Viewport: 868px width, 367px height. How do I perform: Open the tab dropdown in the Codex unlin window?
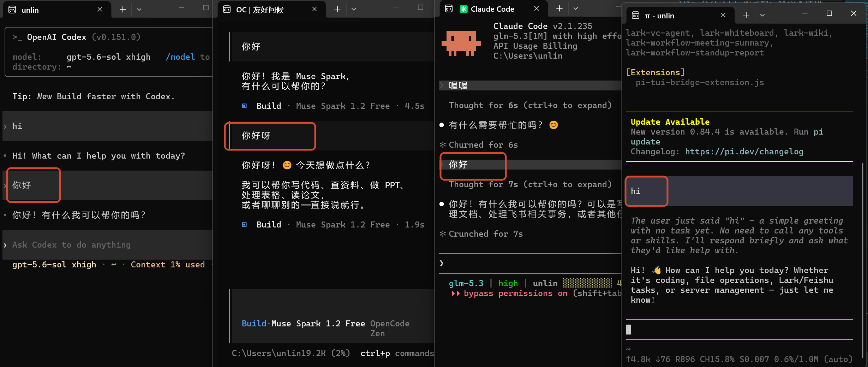coord(139,10)
